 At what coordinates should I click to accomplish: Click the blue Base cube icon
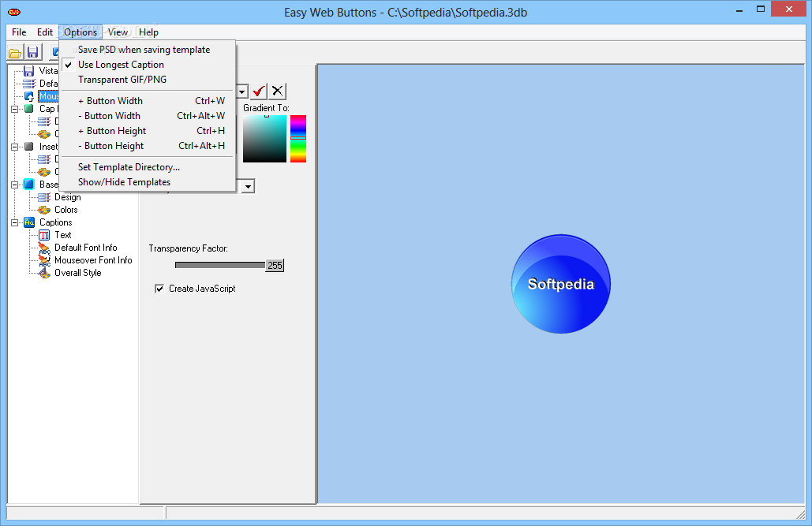tap(29, 185)
